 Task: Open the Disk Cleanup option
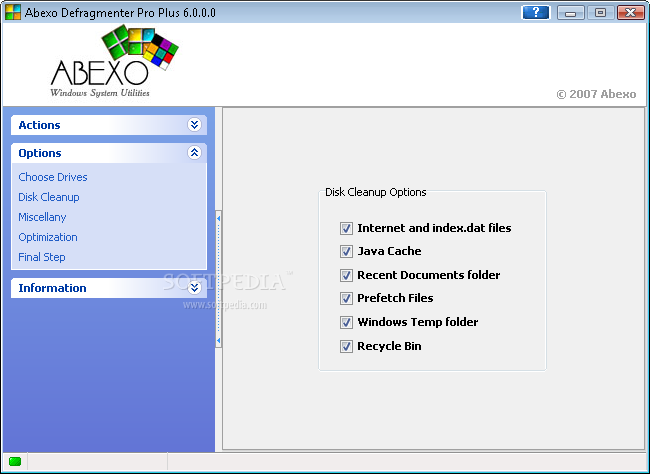[x=49, y=197]
